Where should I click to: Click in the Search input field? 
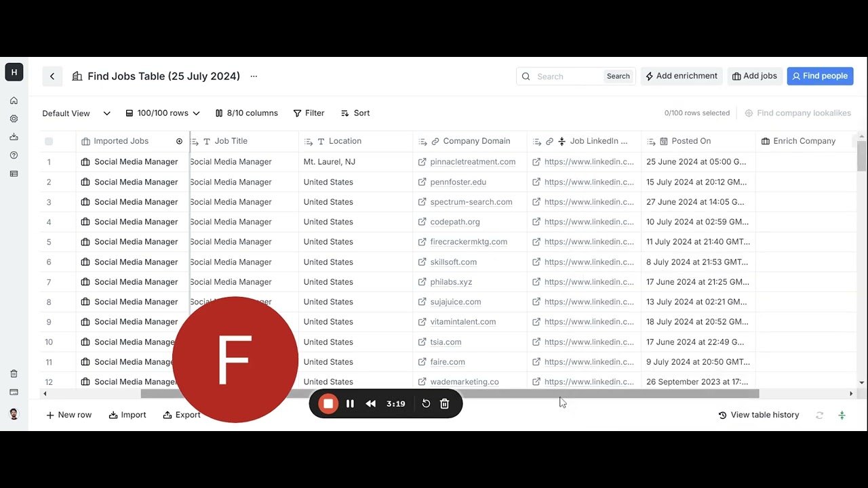coord(568,77)
